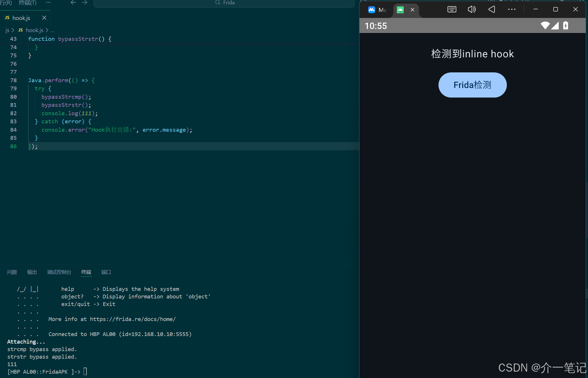This screenshot has height=378, width=588.
Task: Tap the Frida检测 button
Action: coord(472,85)
